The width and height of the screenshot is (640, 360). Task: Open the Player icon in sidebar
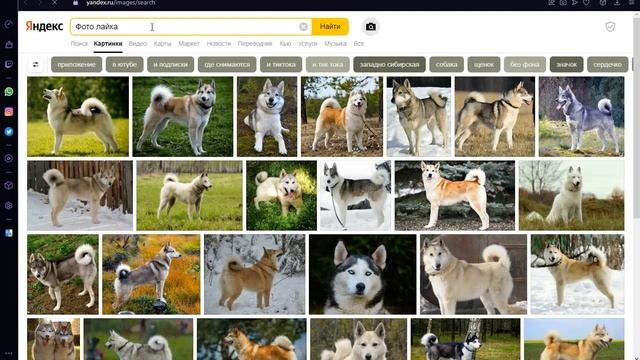[9, 158]
